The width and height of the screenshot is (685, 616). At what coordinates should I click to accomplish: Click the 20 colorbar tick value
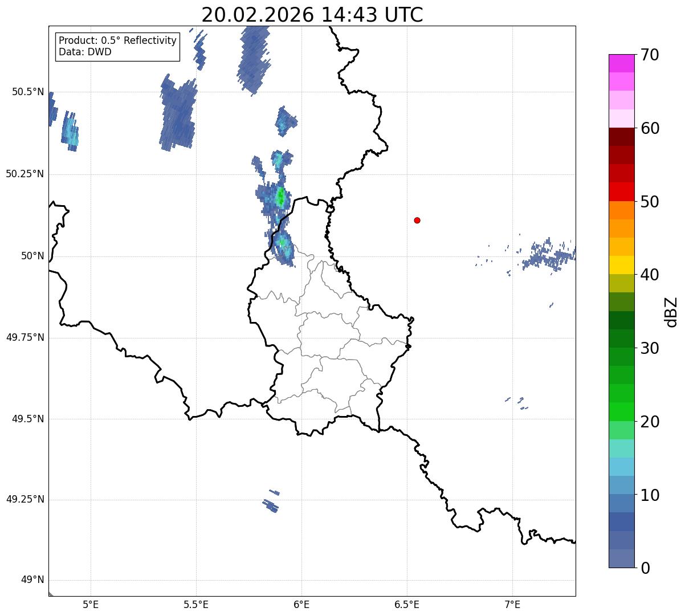649,422
